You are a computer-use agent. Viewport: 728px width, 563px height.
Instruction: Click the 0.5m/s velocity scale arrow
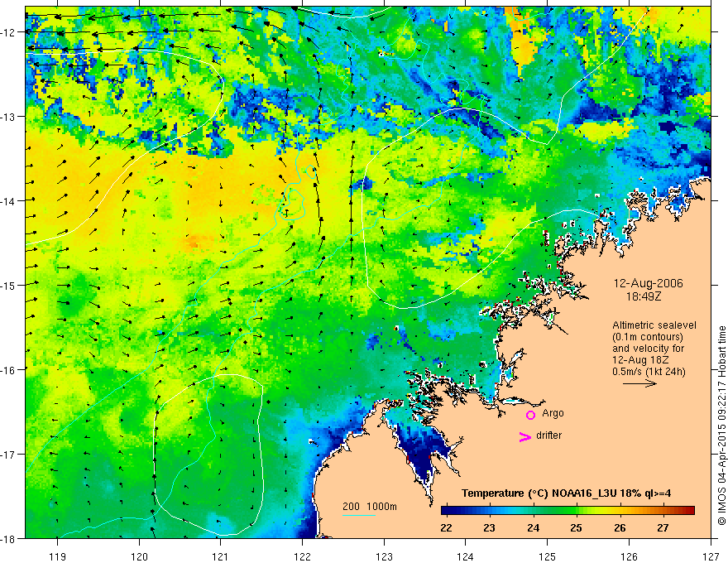pyautogui.click(x=639, y=383)
